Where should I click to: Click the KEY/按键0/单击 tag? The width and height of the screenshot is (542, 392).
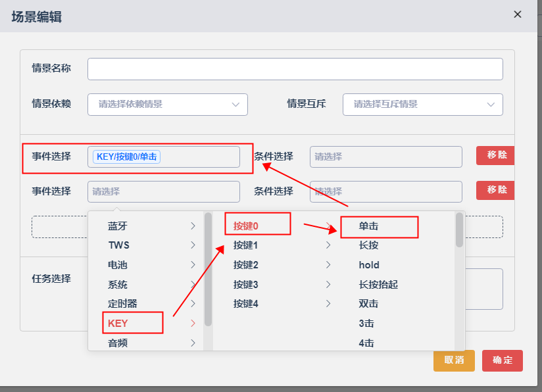126,157
